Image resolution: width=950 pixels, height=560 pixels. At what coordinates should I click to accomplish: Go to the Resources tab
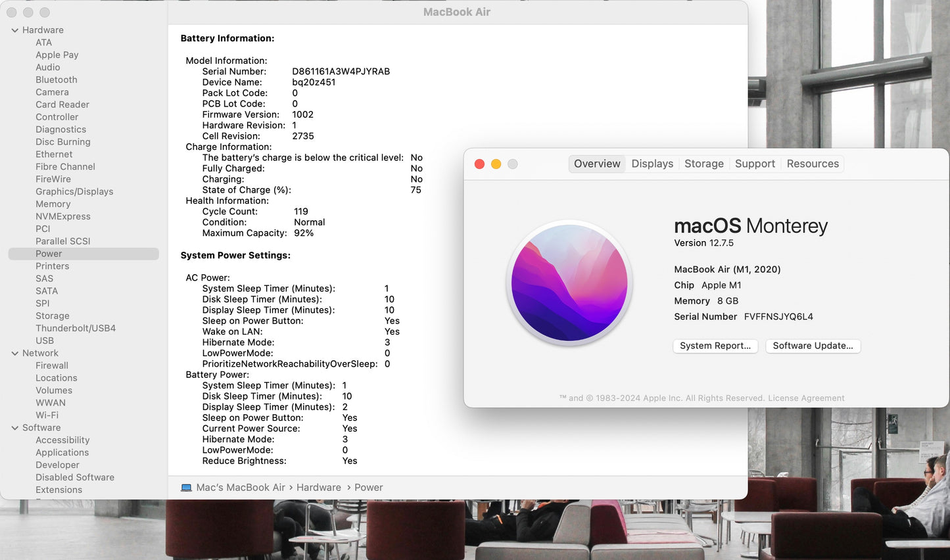tap(813, 164)
